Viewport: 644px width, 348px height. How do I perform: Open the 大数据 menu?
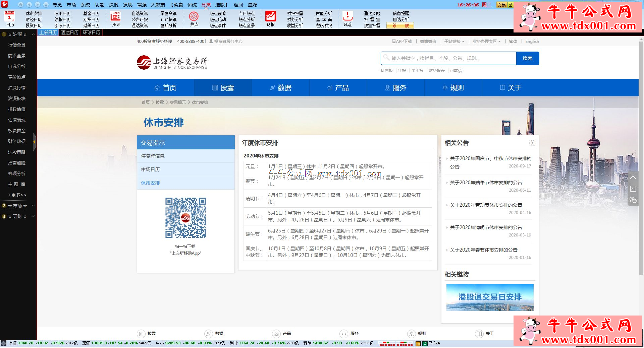(158, 5)
